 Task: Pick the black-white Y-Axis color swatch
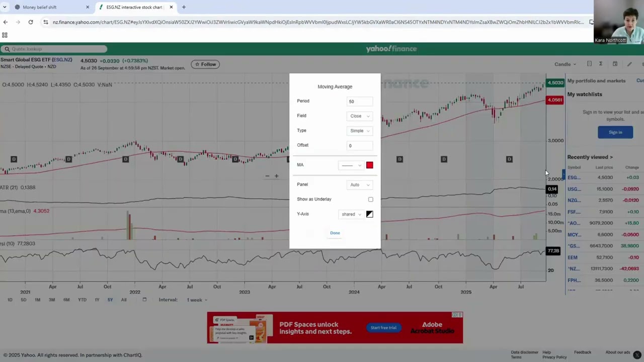370,214
